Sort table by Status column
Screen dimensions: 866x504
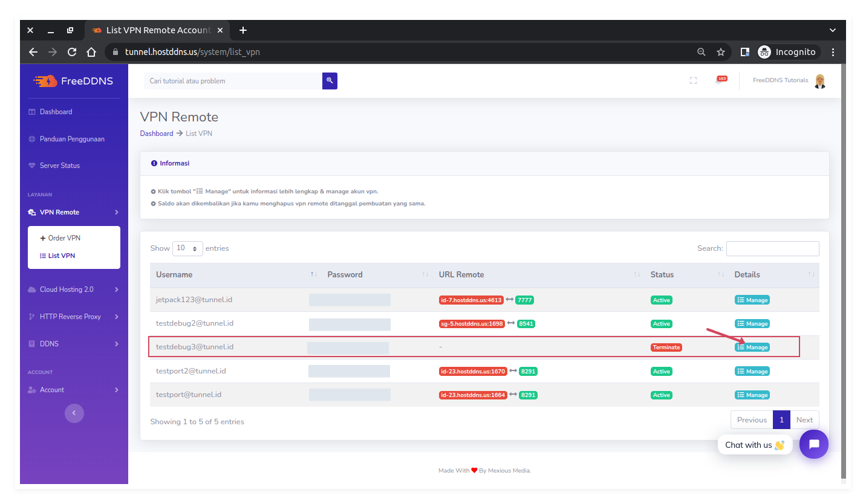(x=686, y=274)
